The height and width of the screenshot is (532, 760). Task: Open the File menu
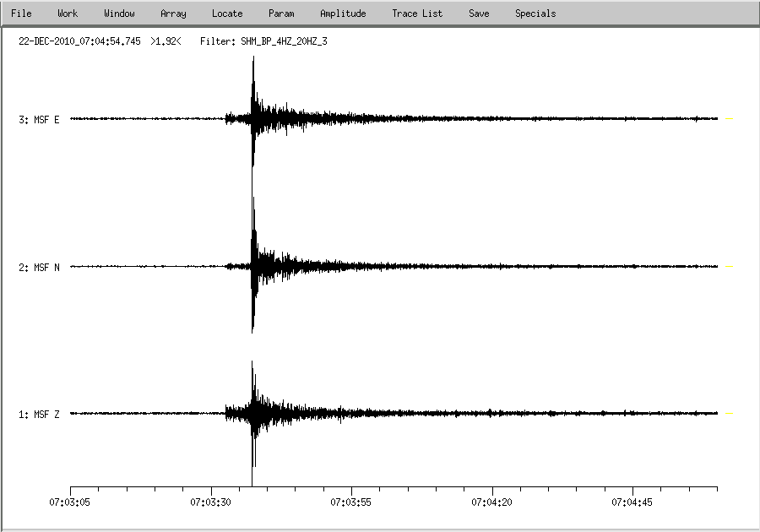[21, 14]
